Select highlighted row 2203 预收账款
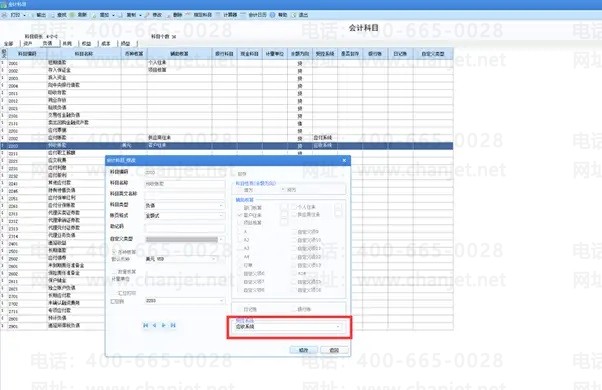Screen dimensions: 602x390 [227, 145]
